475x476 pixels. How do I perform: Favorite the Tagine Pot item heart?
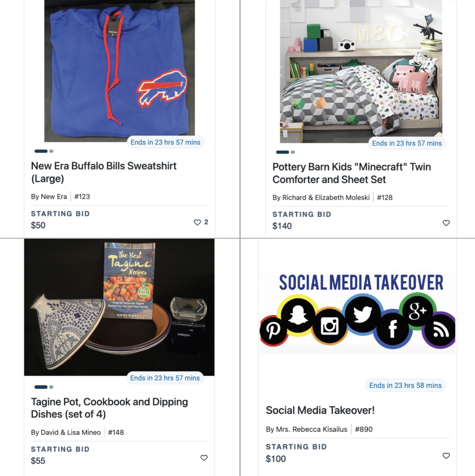[204, 458]
